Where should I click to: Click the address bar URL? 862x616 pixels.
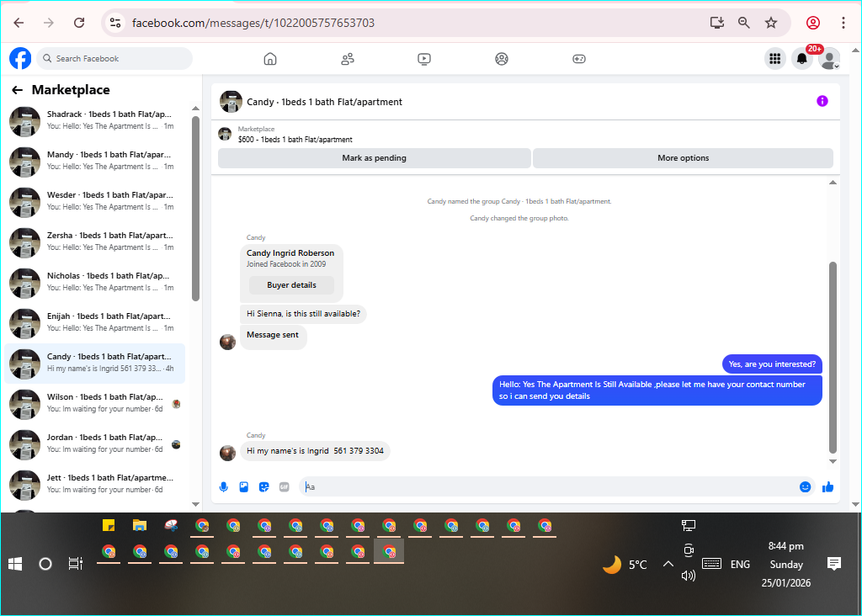tap(253, 23)
